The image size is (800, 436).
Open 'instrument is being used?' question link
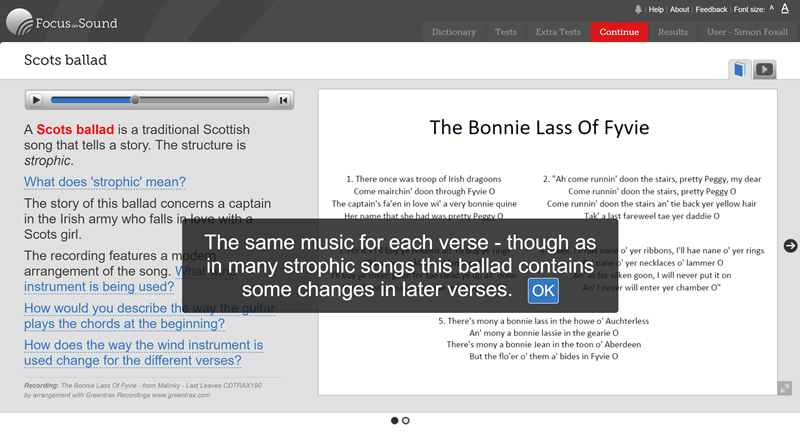(99, 287)
